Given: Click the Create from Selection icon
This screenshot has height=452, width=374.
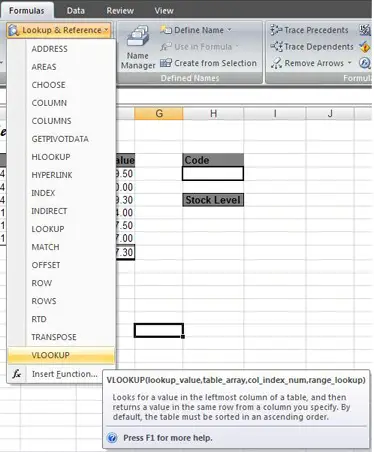Looking at the screenshot, I should pyautogui.click(x=166, y=63).
